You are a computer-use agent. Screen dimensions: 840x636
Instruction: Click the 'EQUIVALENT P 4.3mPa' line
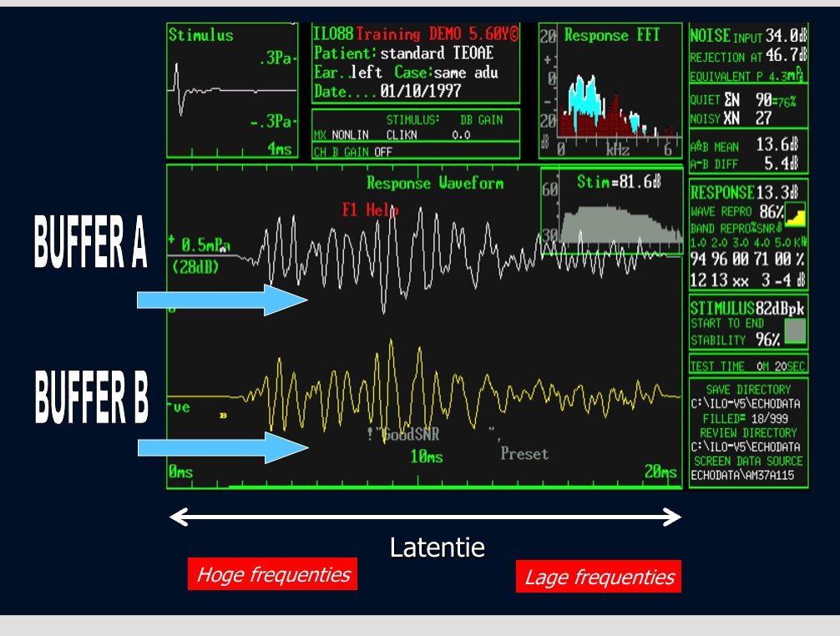pos(746,76)
